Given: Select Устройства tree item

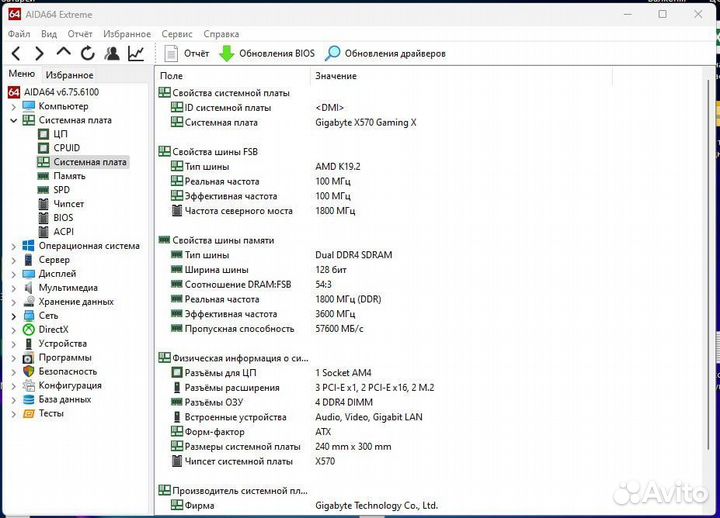Looking at the screenshot, I should coord(55,343).
